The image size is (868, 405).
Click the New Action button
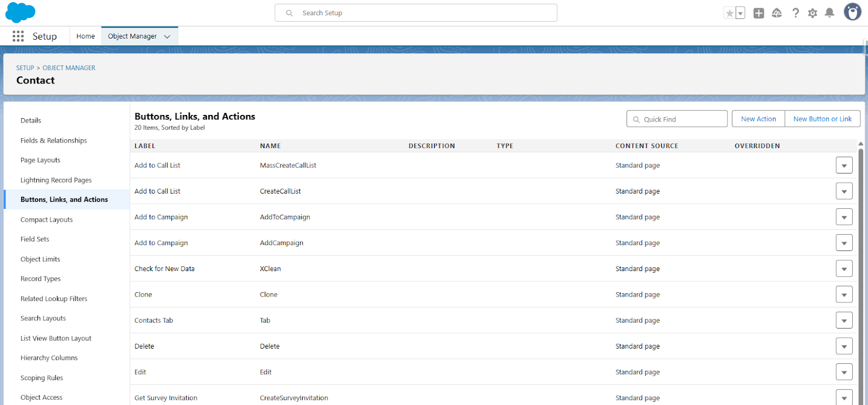point(758,119)
